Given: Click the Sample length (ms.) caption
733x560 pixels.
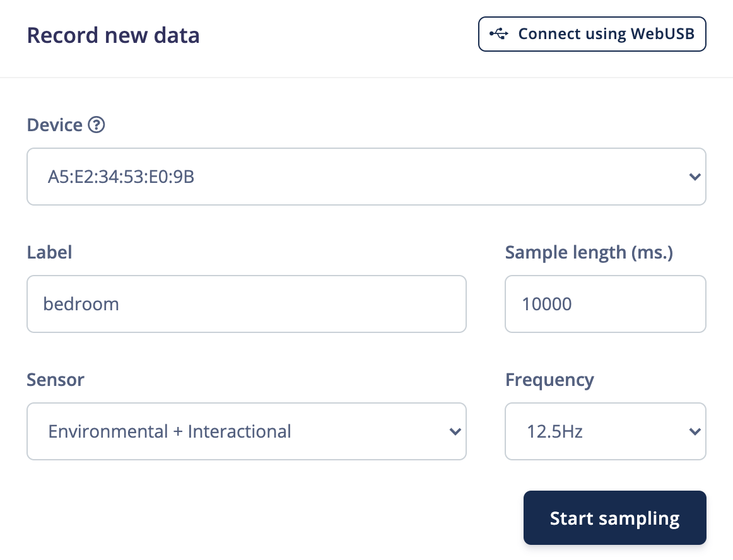Looking at the screenshot, I should (589, 253).
